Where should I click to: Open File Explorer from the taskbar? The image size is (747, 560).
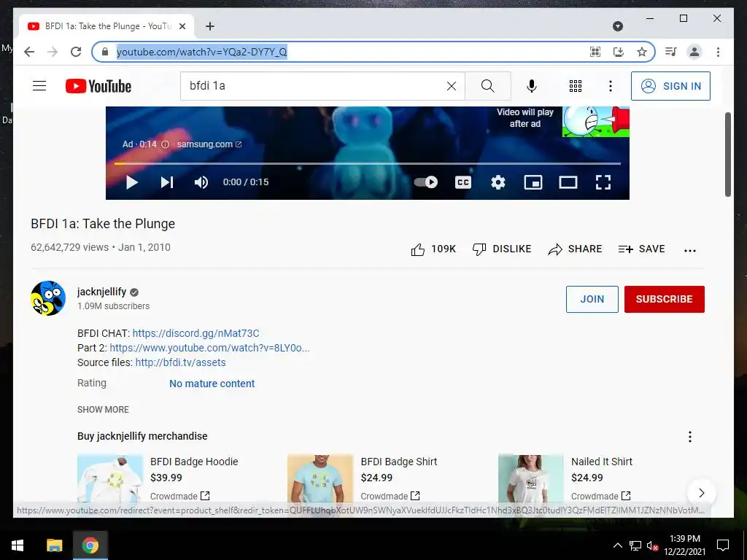click(54, 545)
